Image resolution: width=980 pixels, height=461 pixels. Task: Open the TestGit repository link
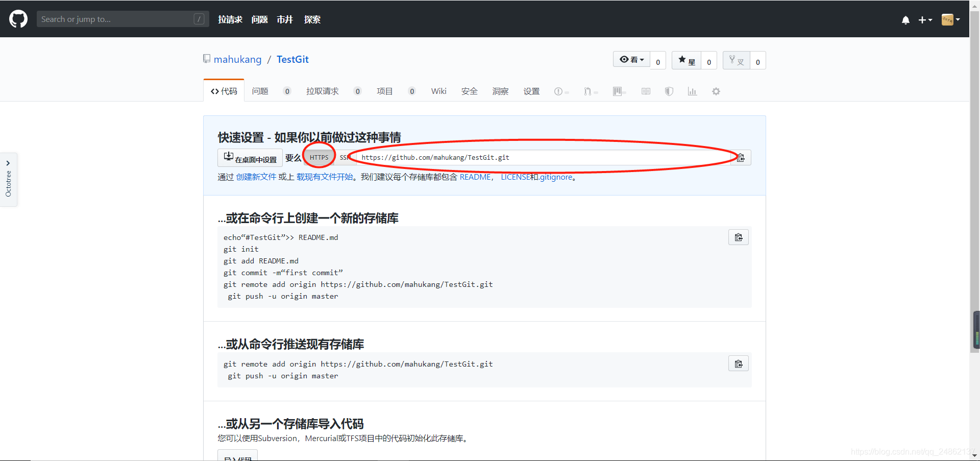(292, 59)
